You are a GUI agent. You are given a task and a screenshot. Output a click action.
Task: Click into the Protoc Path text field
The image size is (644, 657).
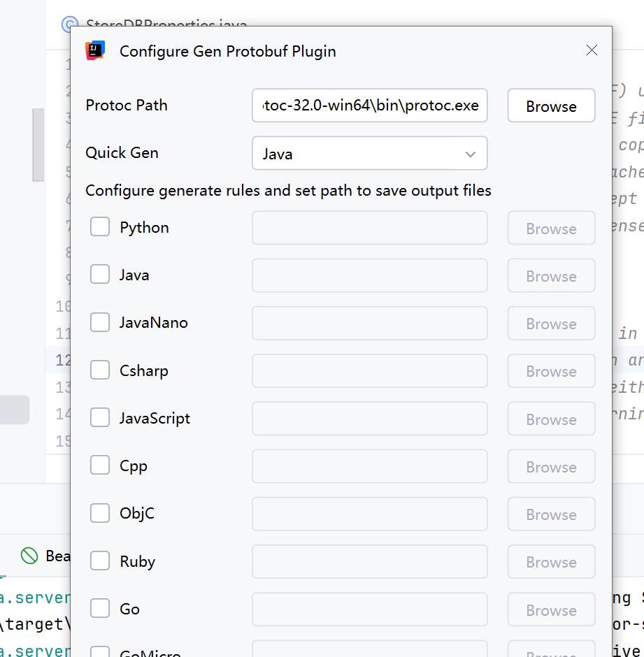[x=369, y=106]
